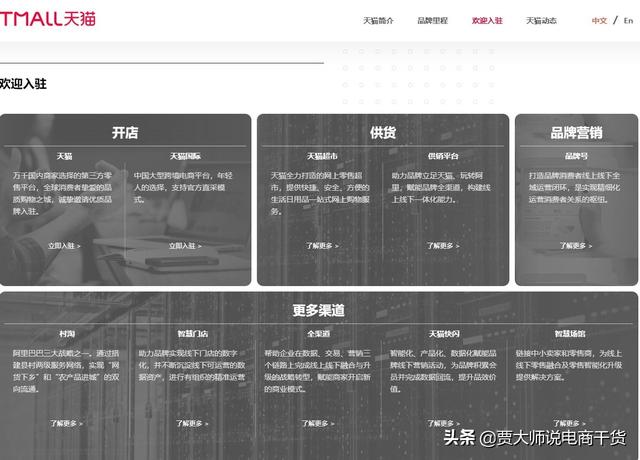Image resolution: width=640 pixels, height=460 pixels.
Task: Open the 天猫简介 navigation item
Action: click(x=378, y=20)
